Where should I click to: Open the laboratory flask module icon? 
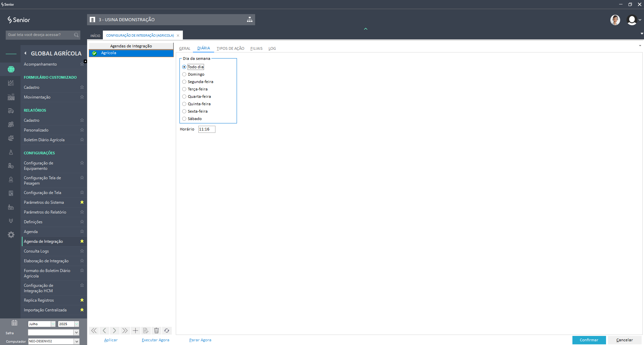click(x=11, y=152)
